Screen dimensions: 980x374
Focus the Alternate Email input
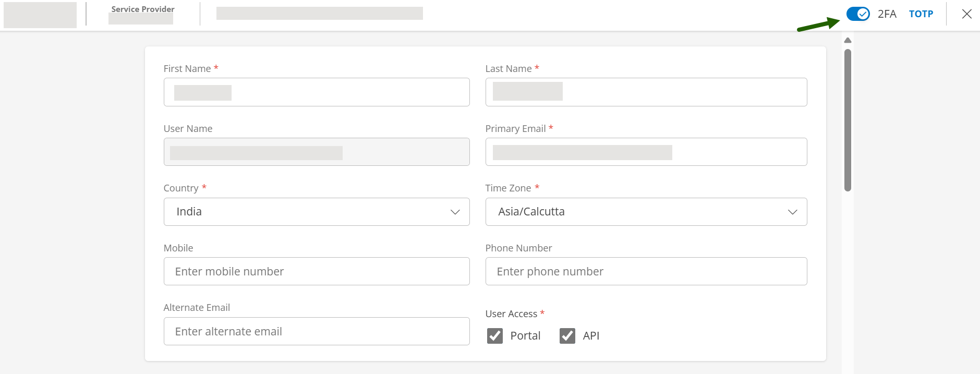[x=317, y=331]
